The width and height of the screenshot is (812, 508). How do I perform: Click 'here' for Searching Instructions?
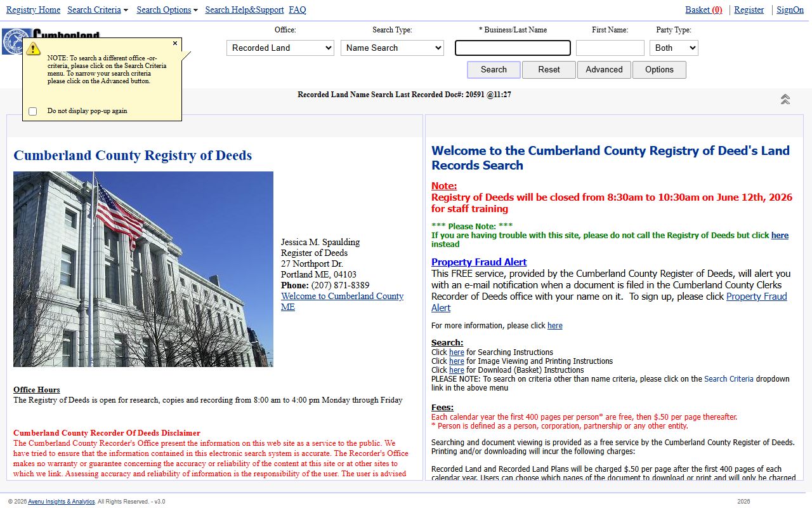pos(457,352)
